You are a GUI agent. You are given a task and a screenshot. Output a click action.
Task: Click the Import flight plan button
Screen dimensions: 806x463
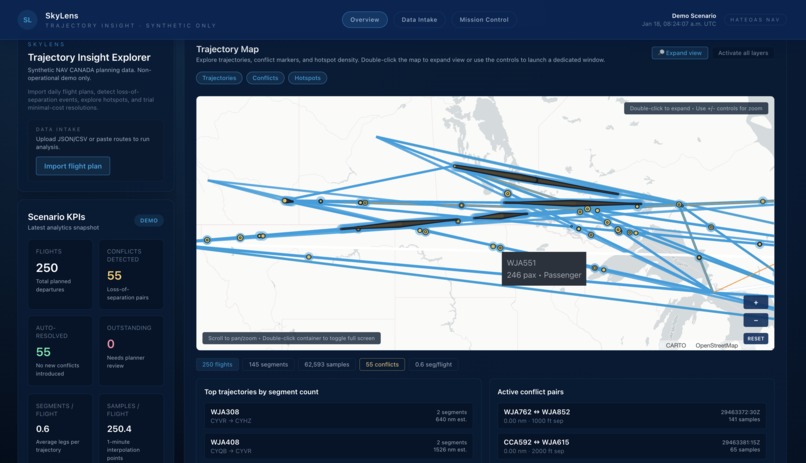[x=73, y=166]
